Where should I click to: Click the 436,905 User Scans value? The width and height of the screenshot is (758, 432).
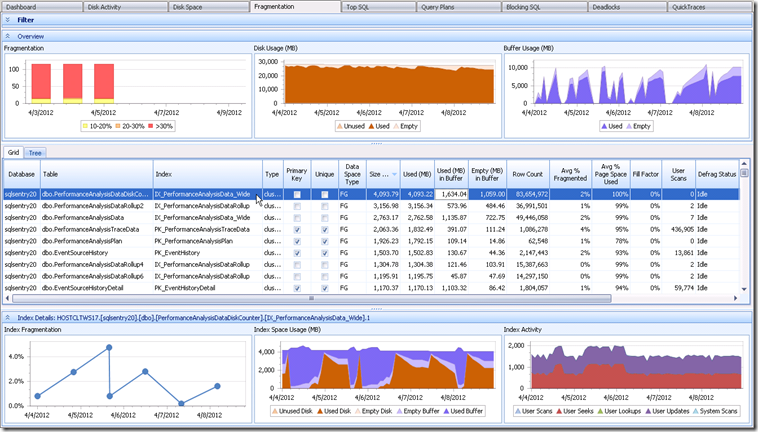coord(682,230)
